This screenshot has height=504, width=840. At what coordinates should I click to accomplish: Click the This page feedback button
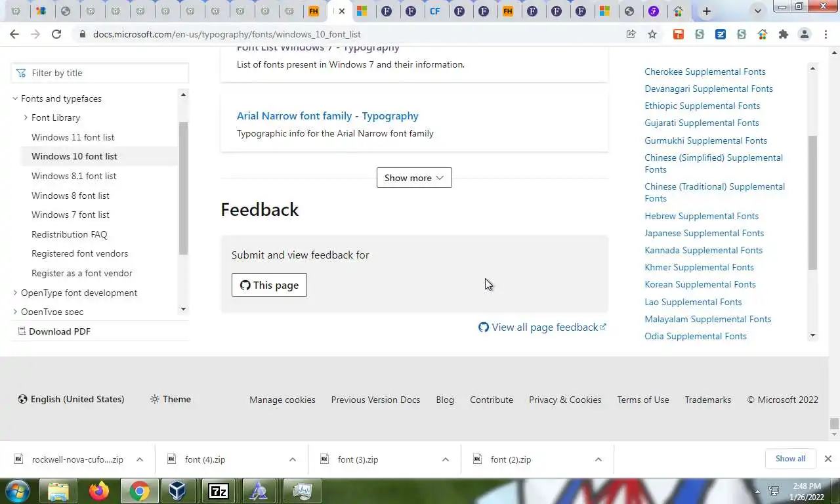coord(269,285)
